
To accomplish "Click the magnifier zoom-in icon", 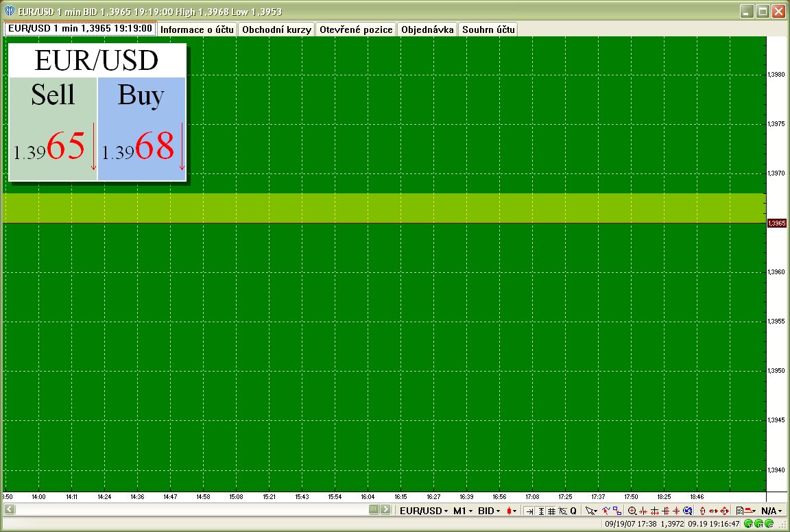I will 632,511.
